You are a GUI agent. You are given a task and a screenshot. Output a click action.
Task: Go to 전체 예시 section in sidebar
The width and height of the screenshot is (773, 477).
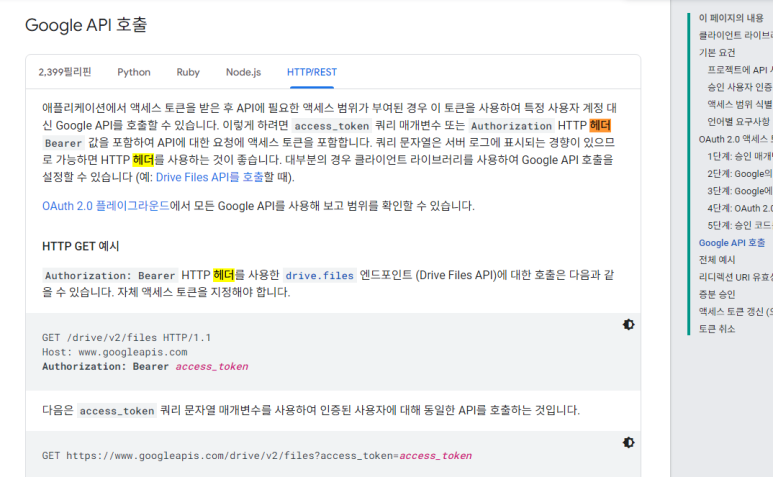[x=717, y=260]
